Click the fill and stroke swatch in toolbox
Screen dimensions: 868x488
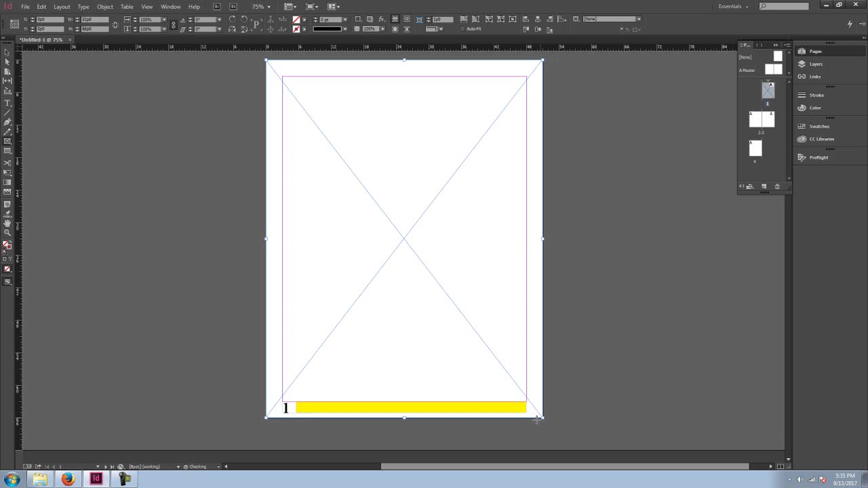(7, 245)
